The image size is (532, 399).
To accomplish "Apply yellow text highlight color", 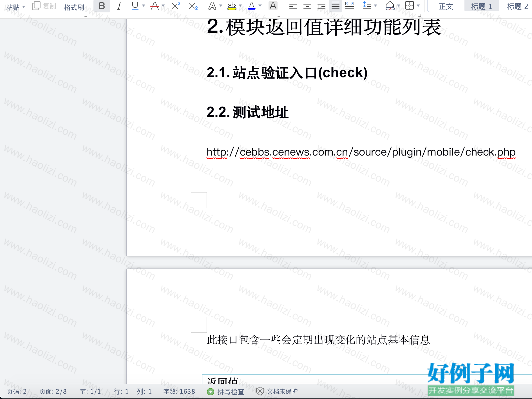I will tap(232, 6).
